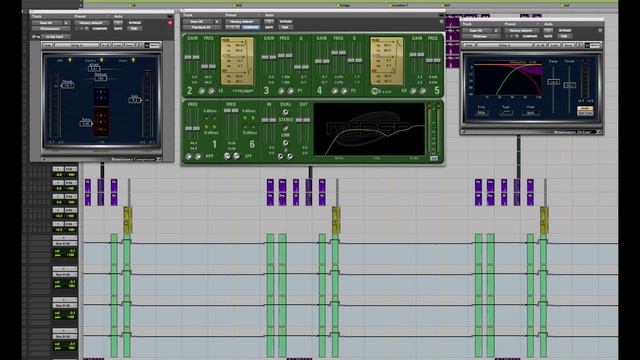The height and width of the screenshot is (360, 640).
Task: Click Threshold slider handle in Renaissance Compressor
Action: click(67, 85)
